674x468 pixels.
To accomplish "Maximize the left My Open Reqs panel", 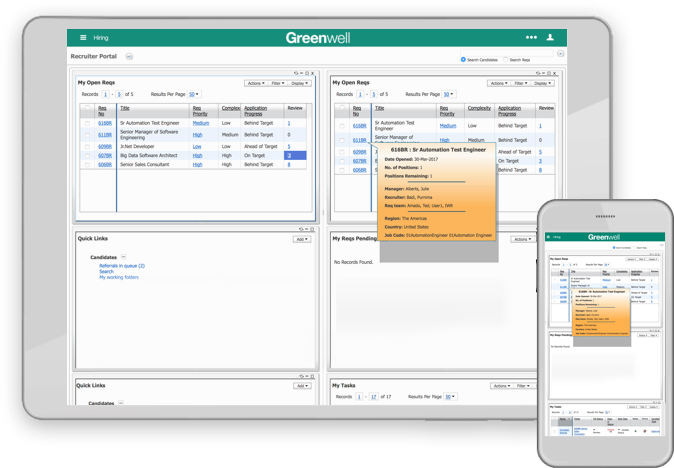I will pos(307,73).
